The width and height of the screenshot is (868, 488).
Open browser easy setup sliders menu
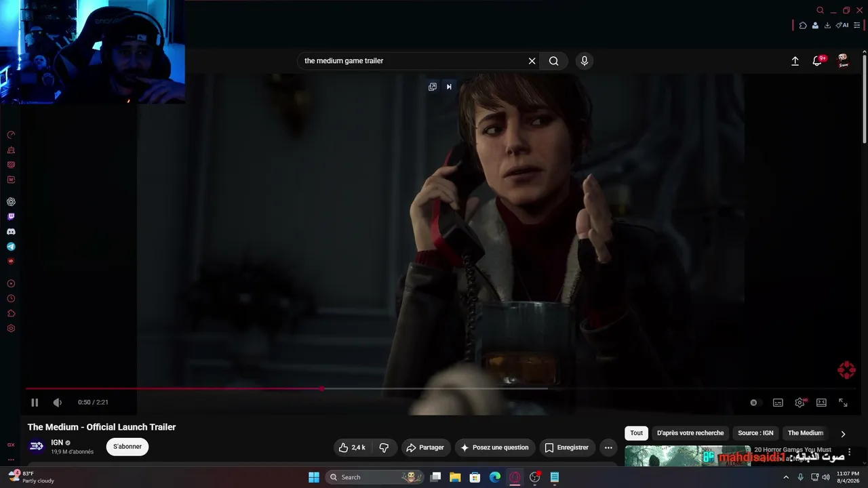[857, 25]
